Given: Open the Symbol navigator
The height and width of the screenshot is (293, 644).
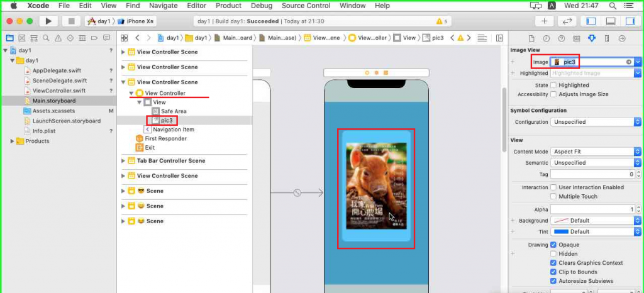Looking at the screenshot, I should click(x=34, y=38).
